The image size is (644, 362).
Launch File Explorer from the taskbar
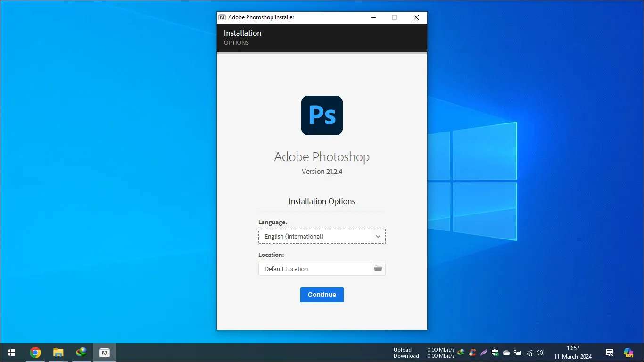click(x=58, y=352)
